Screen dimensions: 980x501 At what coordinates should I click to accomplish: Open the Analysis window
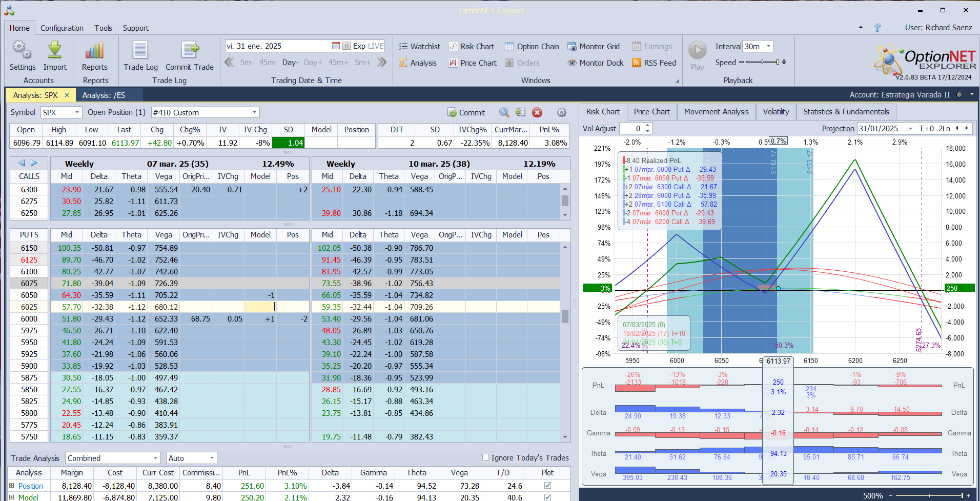(x=418, y=63)
